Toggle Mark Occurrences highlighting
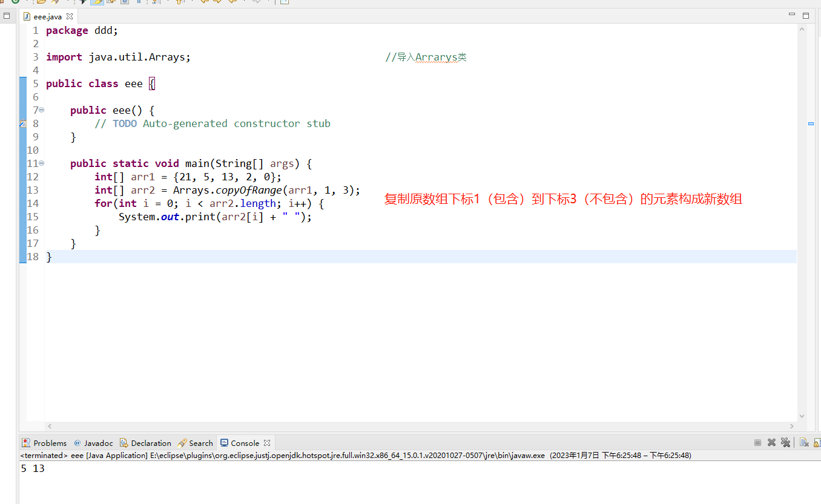This screenshot has width=821, height=504. pos(97,2)
